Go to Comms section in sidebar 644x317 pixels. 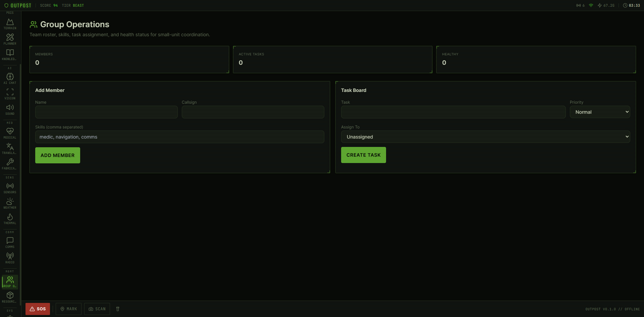click(10, 243)
